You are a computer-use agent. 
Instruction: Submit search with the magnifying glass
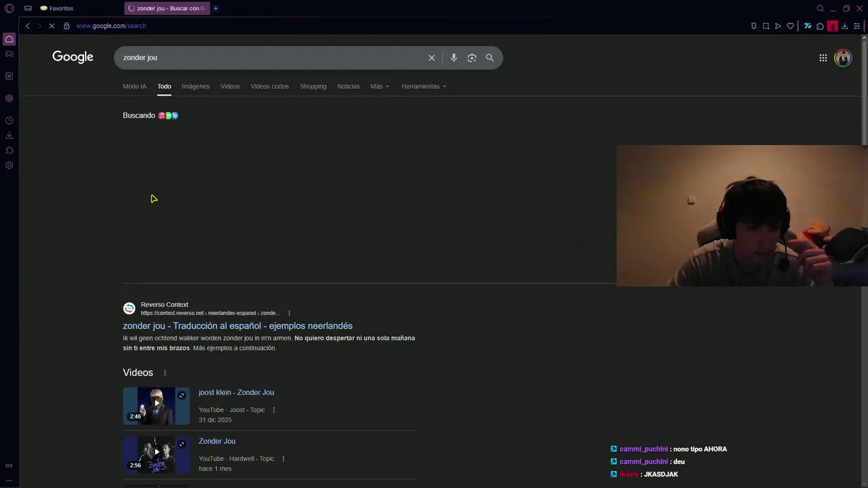[x=490, y=58]
